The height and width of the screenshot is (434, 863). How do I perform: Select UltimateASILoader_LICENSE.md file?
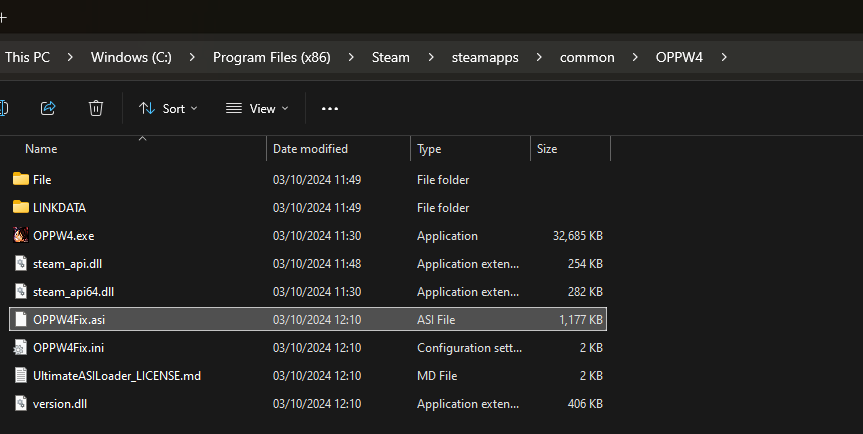(116, 376)
